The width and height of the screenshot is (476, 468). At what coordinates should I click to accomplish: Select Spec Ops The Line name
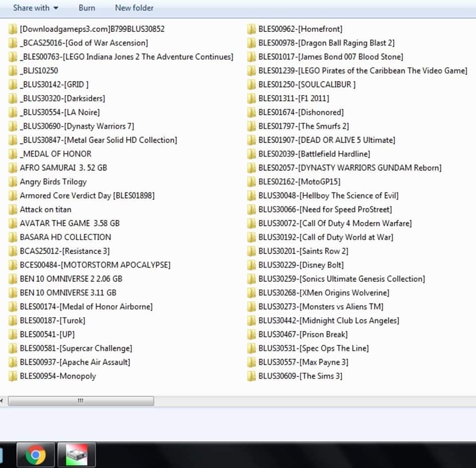pyautogui.click(x=313, y=349)
